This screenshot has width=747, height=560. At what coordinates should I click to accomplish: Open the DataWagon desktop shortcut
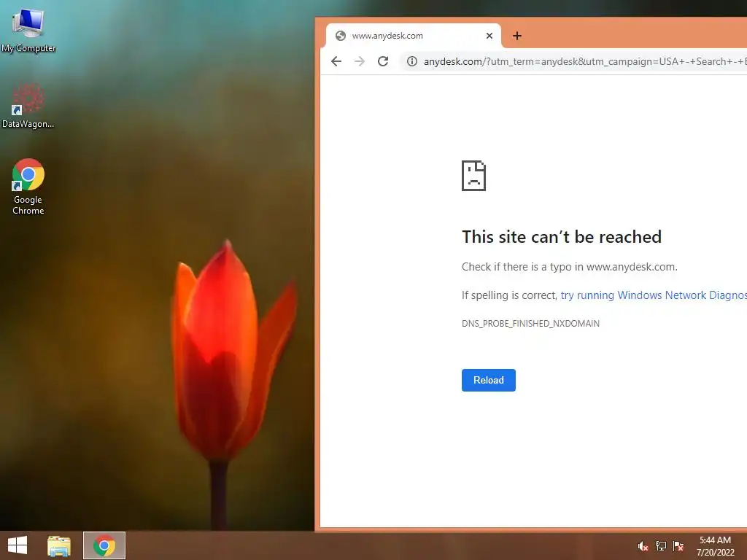coord(28,105)
